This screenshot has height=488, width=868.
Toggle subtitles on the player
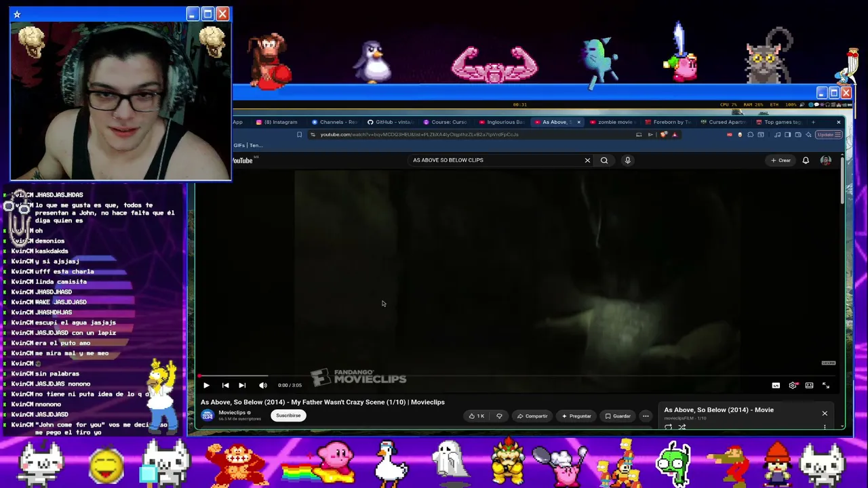776,385
